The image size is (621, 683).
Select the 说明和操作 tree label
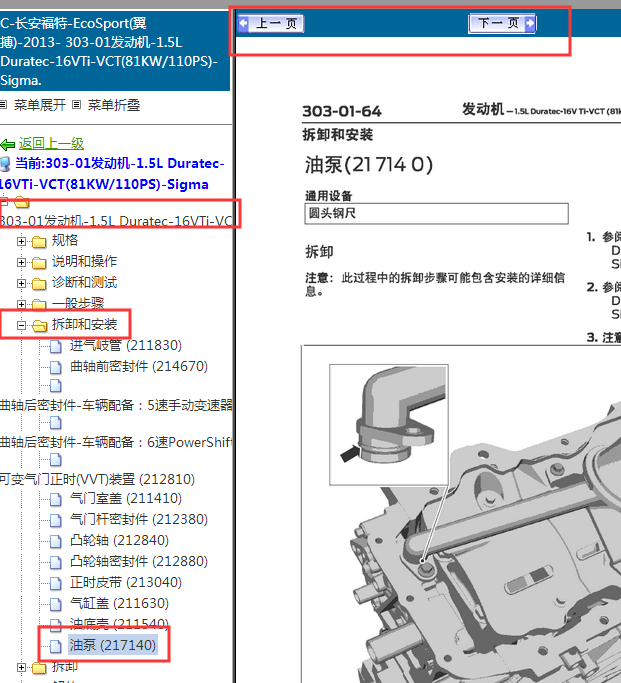(x=84, y=261)
